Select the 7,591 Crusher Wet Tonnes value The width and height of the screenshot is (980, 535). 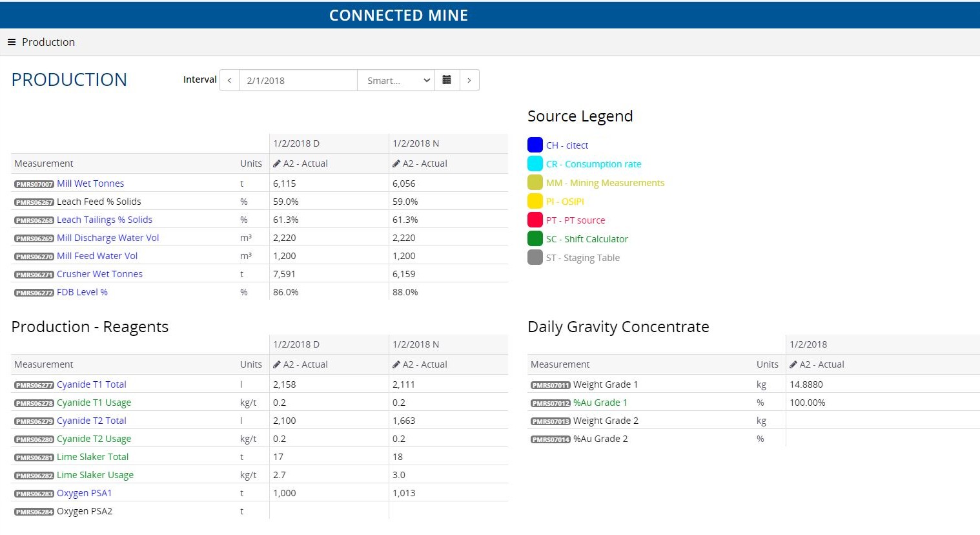tap(284, 274)
